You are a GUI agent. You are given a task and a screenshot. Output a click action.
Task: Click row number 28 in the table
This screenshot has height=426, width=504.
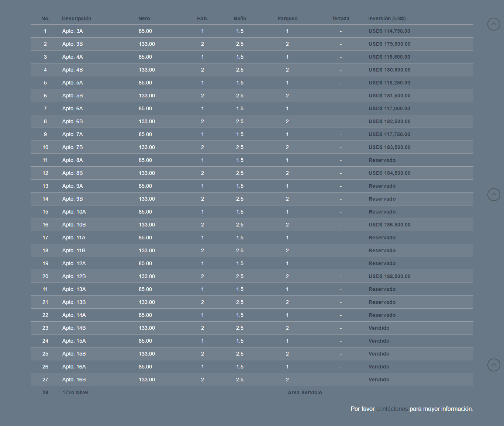(x=45, y=393)
